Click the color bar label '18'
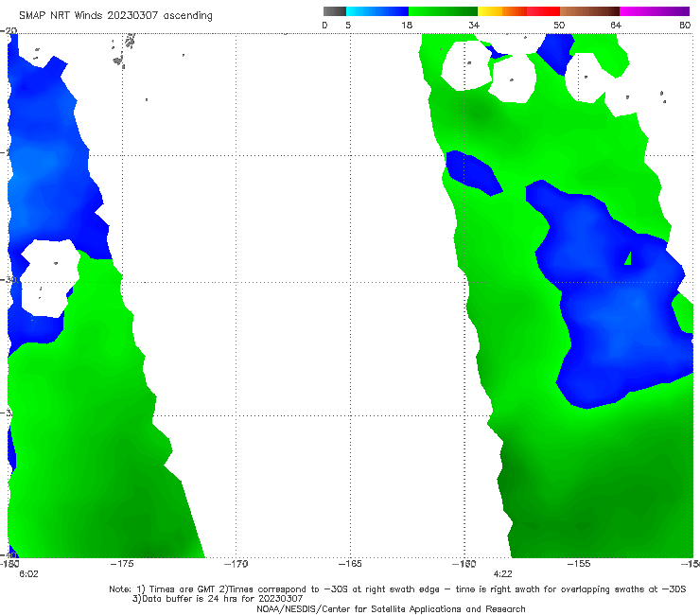This screenshot has height=615, width=700. point(407,25)
